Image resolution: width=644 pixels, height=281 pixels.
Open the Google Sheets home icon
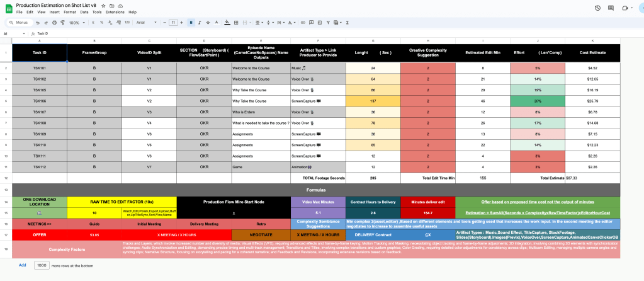(x=9, y=9)
